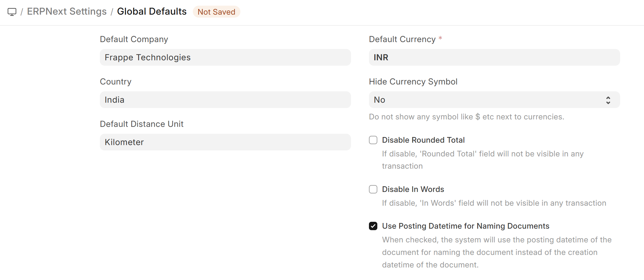Enable the Disable Rounded Total checkbox
Viewport: 644px width, 280px height.
373,140
